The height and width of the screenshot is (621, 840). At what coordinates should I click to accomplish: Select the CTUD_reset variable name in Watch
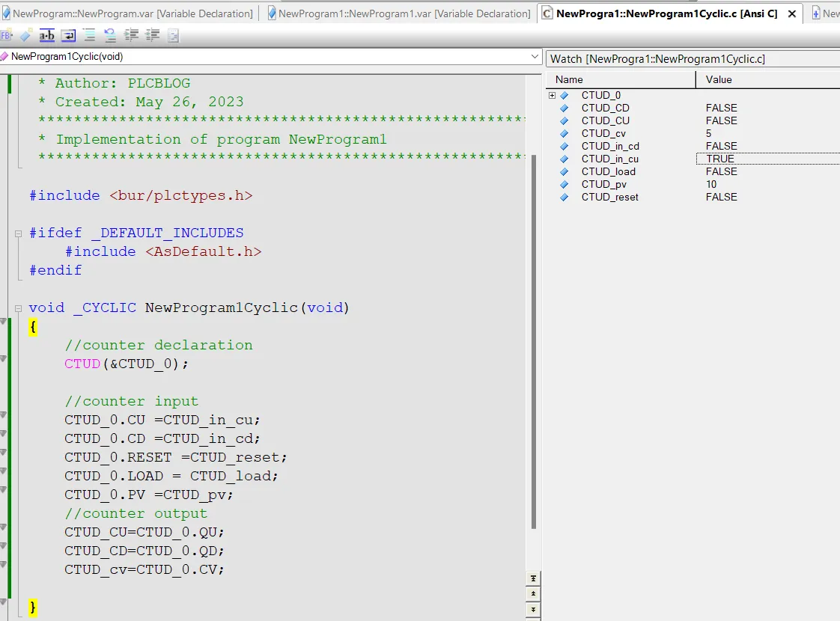(x=609, y=197)
